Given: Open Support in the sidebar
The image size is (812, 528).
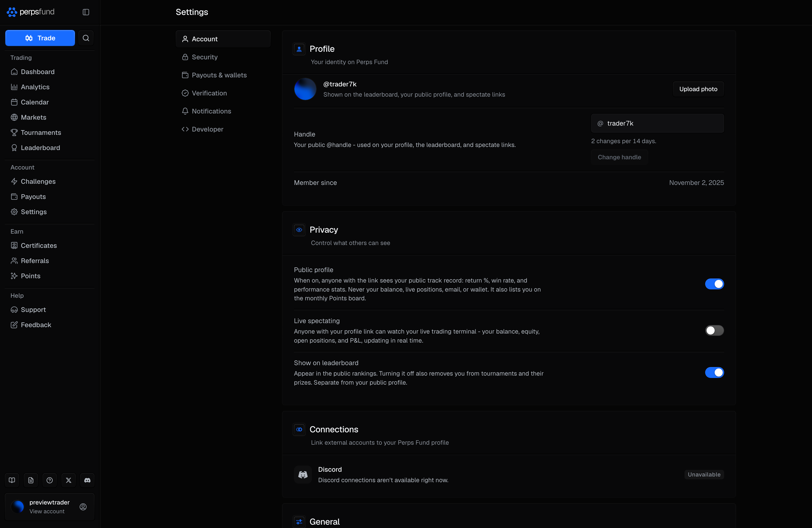Looking at the screenshot, I should pos(49,310).
